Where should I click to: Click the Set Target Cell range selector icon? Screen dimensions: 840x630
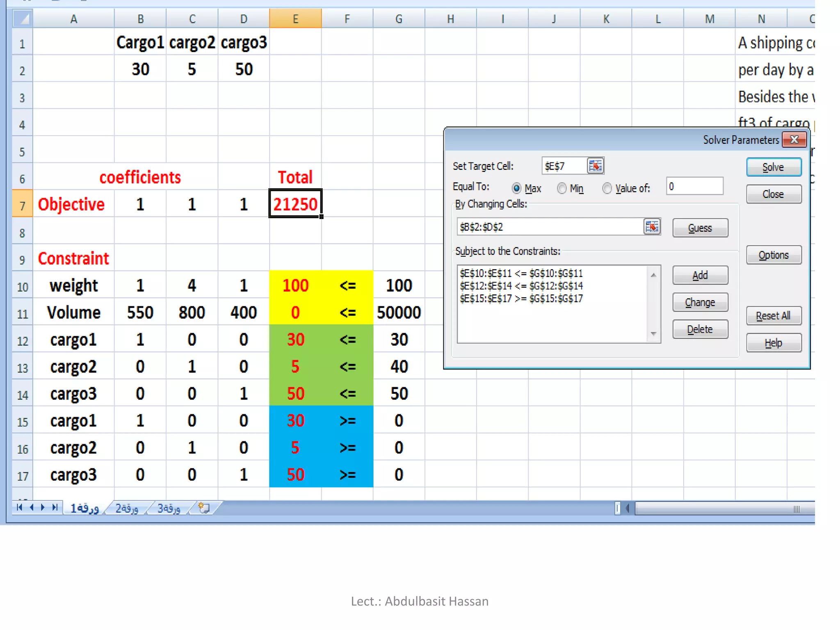click(595, 166)
